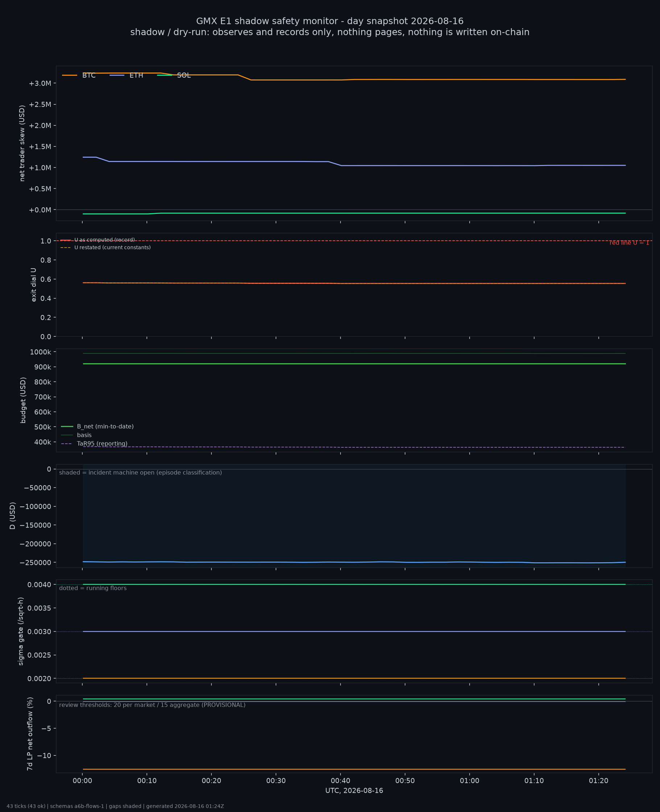
Task: Click legend entry 'U as computed (record)'
Action: 104,240
